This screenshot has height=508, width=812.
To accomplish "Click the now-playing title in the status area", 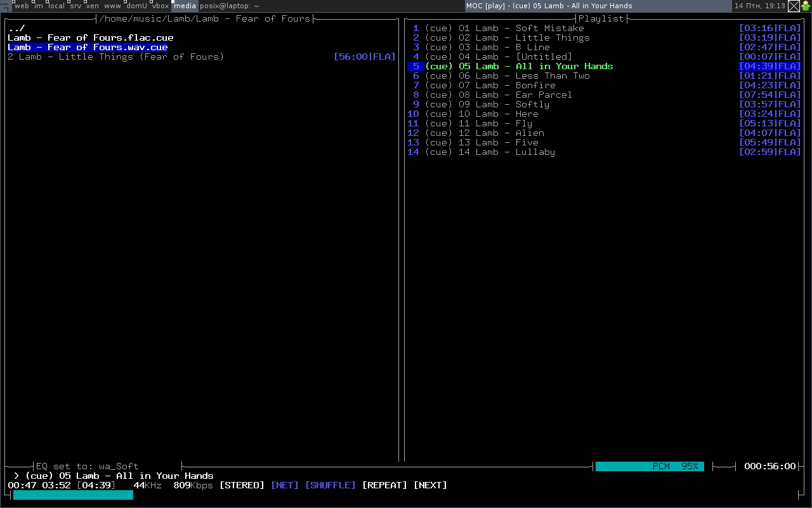I will pos(119,476).
